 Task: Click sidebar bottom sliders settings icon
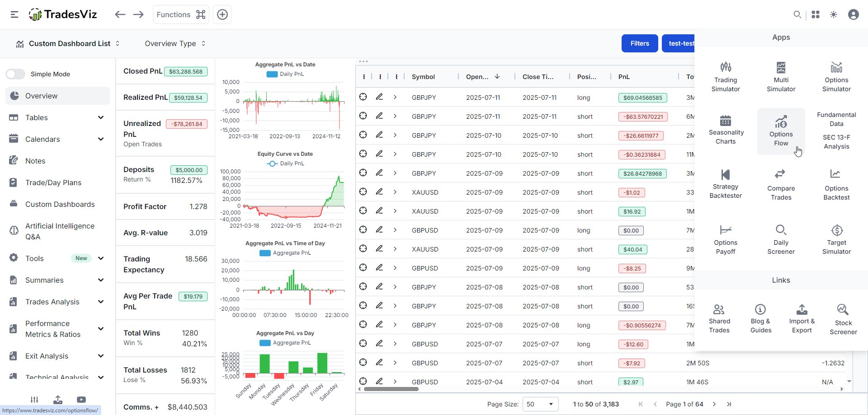click(x=34, y=400)
